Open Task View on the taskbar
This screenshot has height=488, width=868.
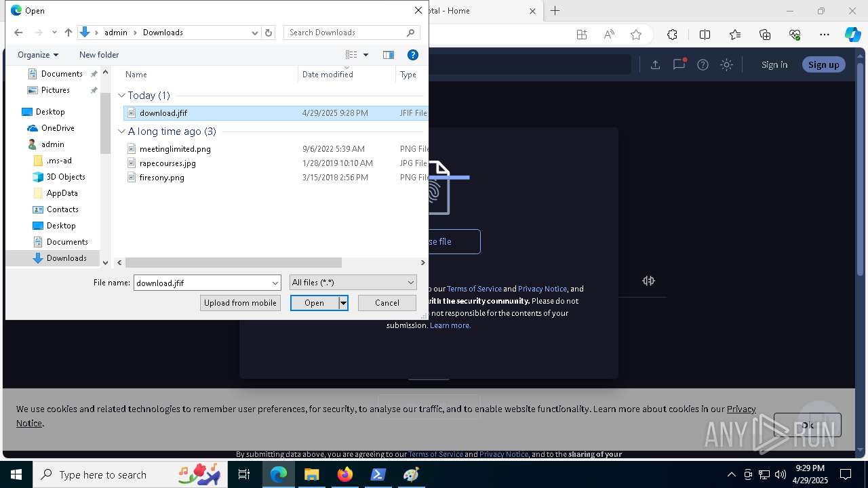(244, 475)
